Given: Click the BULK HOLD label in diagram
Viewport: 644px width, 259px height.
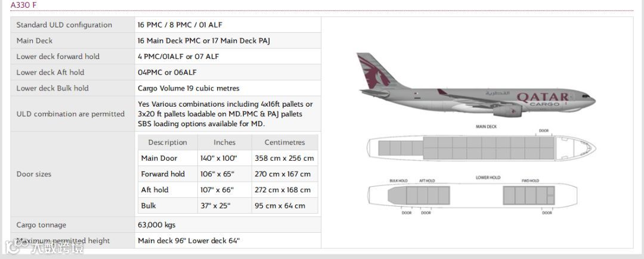Looking at the screenshot, I should pos(398,181).
